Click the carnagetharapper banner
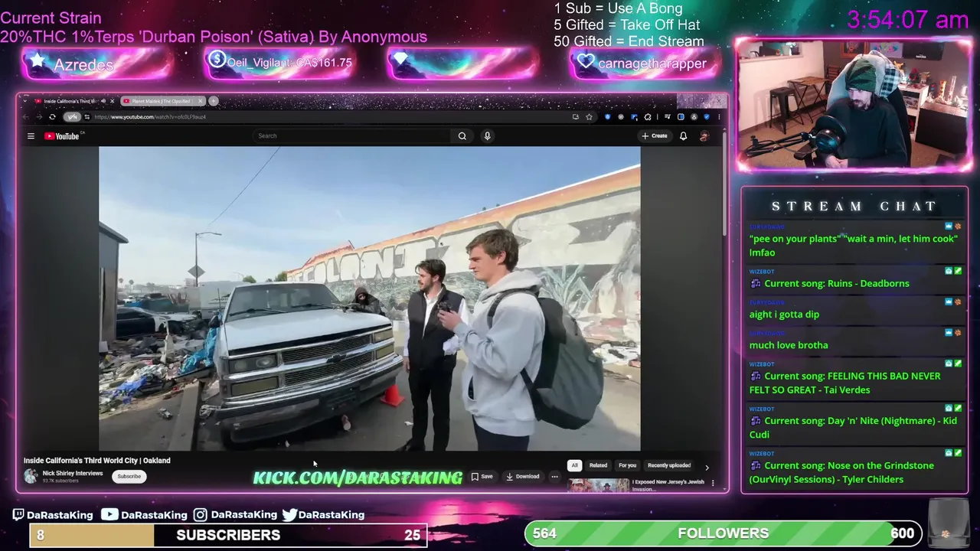This screenshot has width=980, height=551. point(645,64)
